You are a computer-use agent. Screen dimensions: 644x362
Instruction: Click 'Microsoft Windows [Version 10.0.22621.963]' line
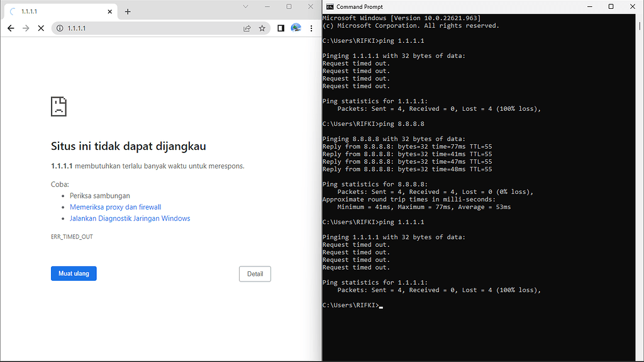tap(402, 18)
